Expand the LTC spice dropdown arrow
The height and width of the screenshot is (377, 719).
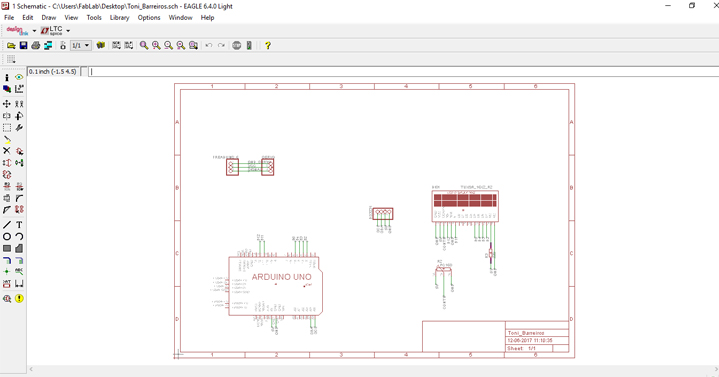(68, 31)
